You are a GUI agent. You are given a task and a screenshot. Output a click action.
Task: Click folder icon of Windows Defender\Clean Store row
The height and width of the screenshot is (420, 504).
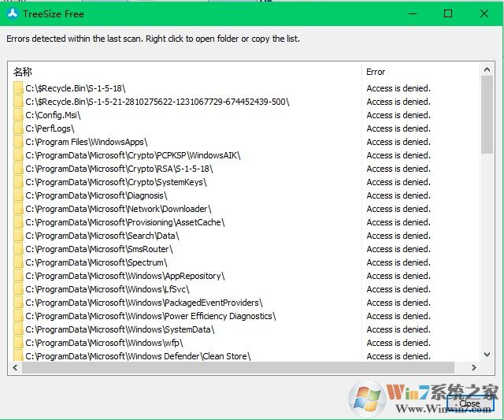18,355
